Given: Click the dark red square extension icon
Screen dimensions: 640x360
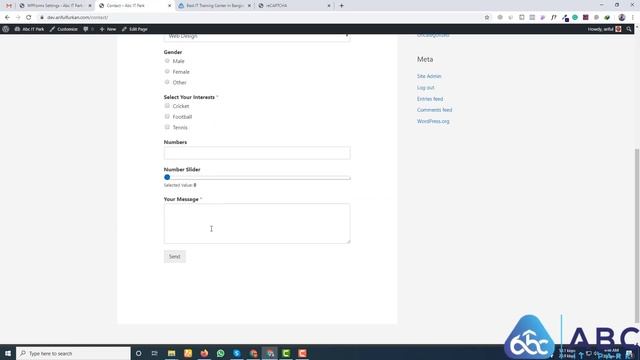Looking at the screenshot, I should [x=586, y=18].
